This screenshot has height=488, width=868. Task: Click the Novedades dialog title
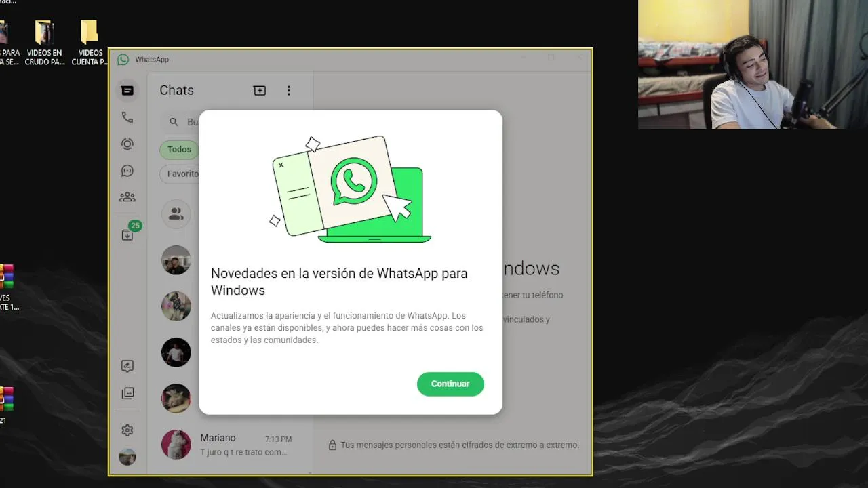(339, 282)
